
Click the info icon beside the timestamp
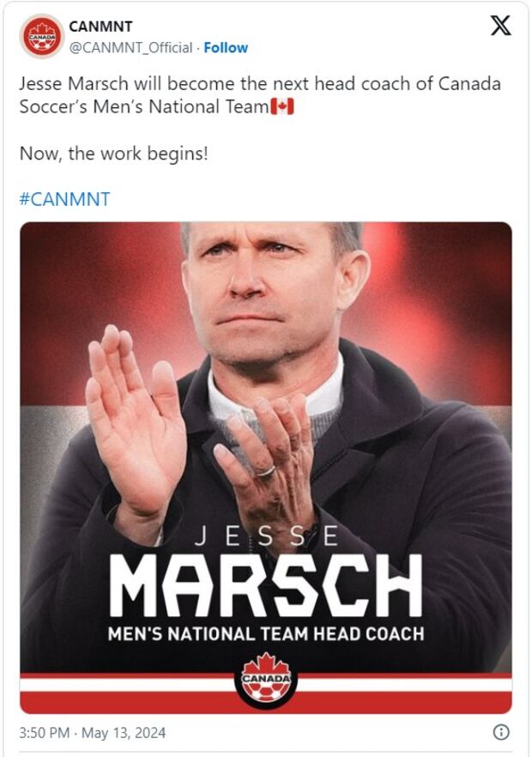[502, 732]
